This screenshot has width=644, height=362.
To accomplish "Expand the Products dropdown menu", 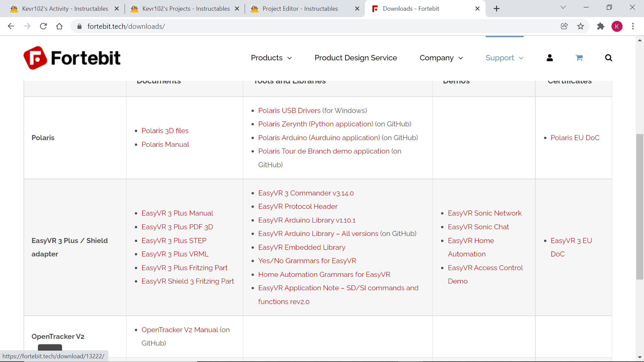I will click(x=271, y=58).
